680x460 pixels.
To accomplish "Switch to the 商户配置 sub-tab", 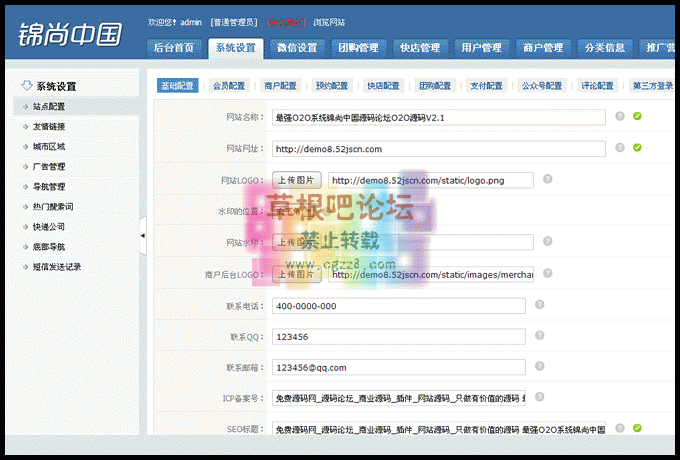I will (x=281, y=86).
